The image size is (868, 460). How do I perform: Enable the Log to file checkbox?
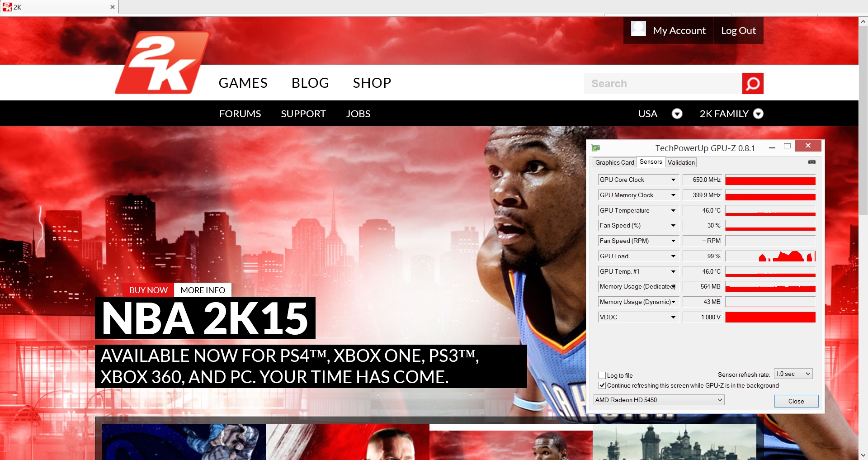602,375
